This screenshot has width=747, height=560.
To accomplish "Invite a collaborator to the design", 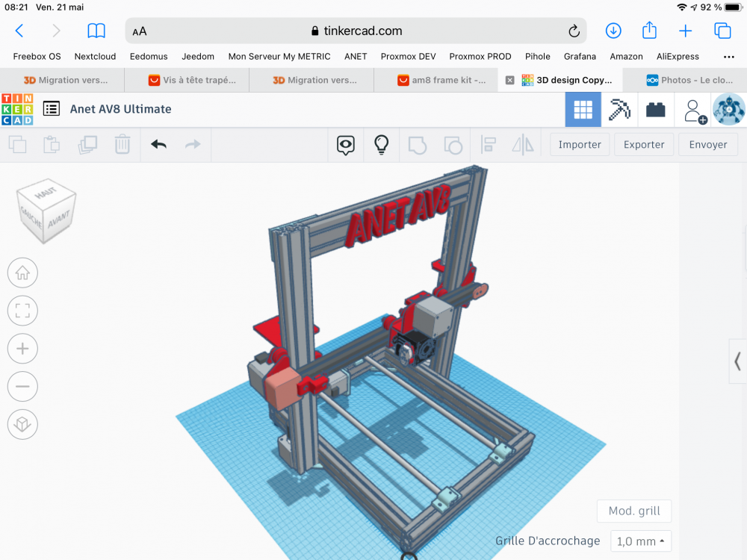I will coord(694,111).
